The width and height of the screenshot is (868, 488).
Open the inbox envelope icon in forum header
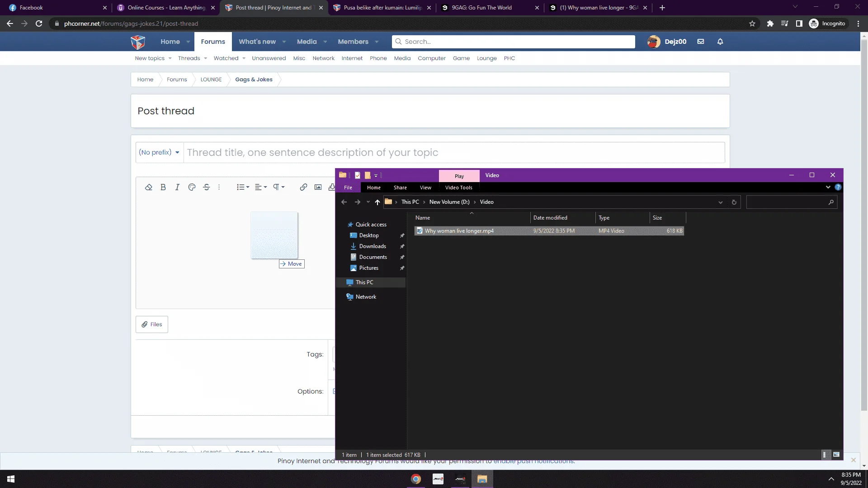click(701, 42)
